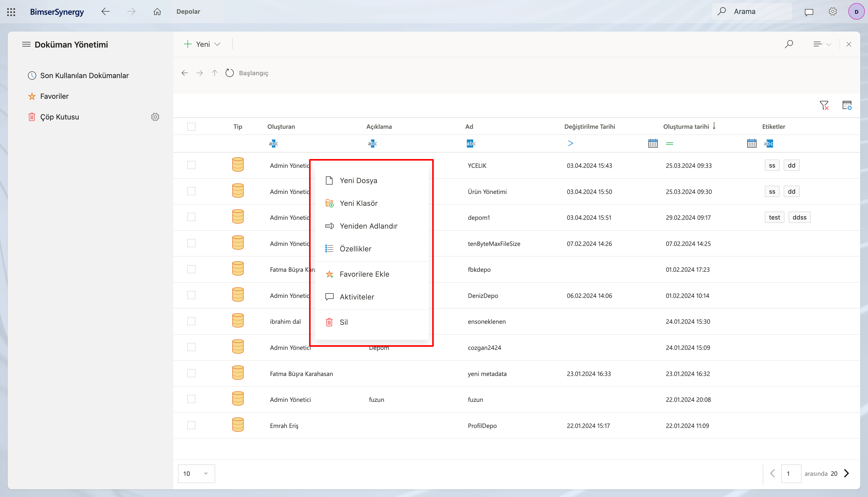The height and width of the screenshot is (497, 868).
Task: Open the view options dropdown in toolbar
Action: coord(822,44)
